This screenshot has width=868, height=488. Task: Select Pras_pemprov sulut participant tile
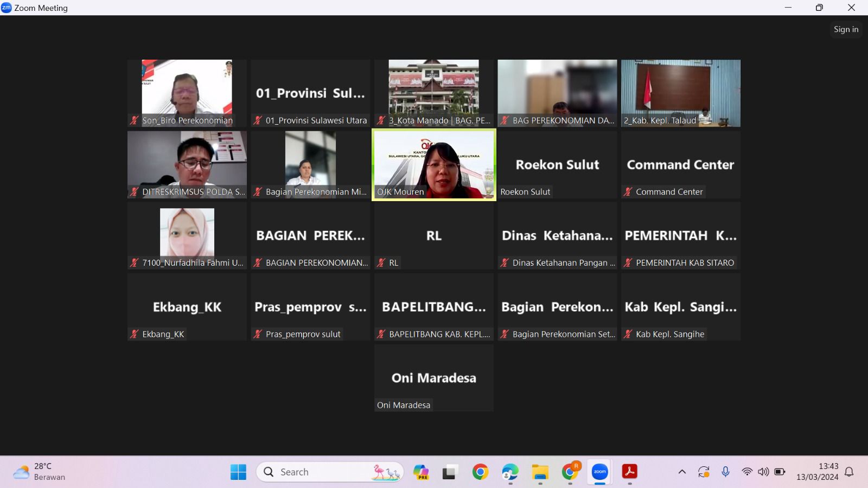click(x=310, y=307)
